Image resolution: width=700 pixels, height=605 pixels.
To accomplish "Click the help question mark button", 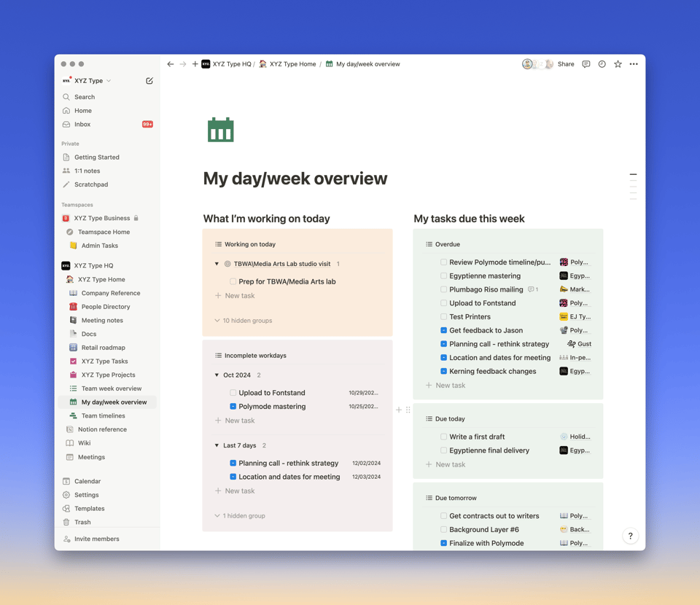I will coord(630,536).
